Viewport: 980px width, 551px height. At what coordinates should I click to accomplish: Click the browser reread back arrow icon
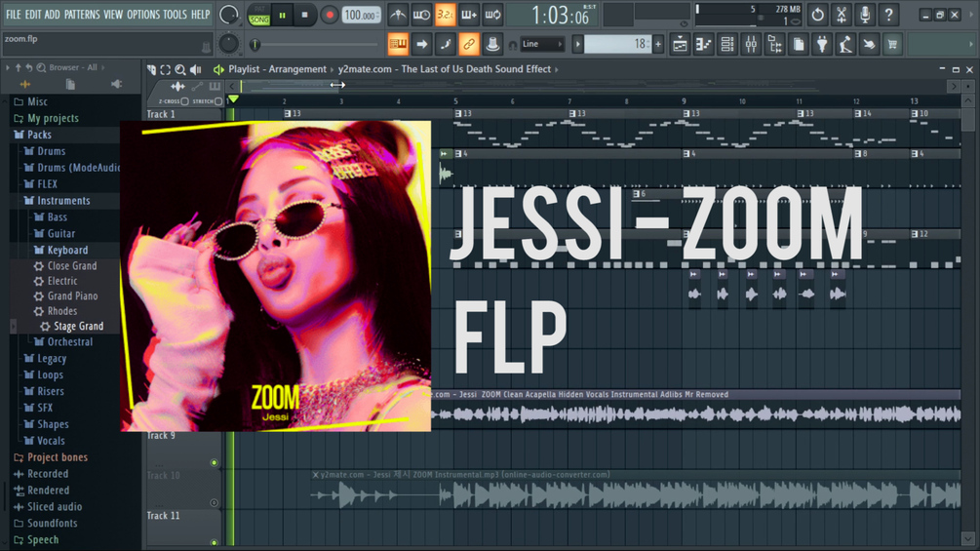[x=28, y=67]
